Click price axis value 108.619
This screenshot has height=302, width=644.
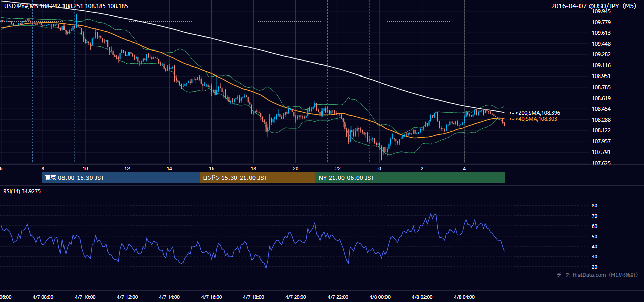tap(601, 98)
